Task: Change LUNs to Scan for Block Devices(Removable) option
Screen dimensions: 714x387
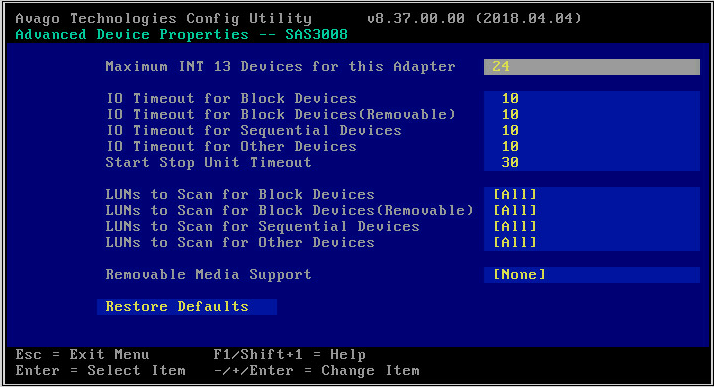Action: click(x=592, y=211)
